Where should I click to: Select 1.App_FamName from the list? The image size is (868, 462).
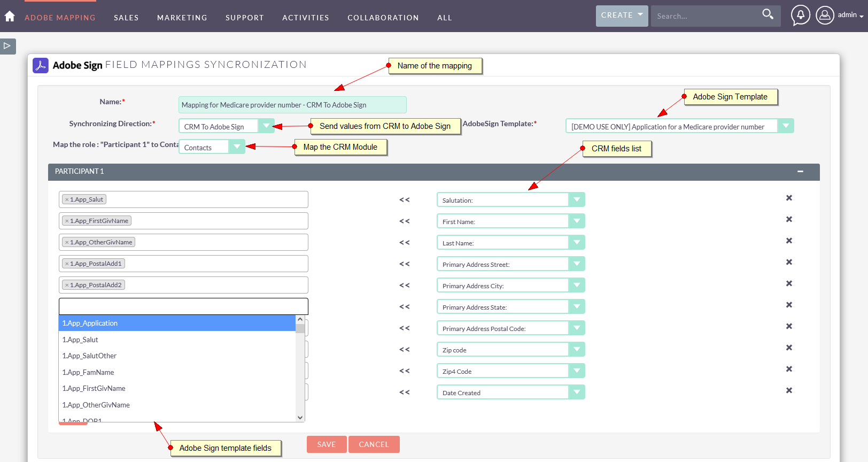(x=177, y=372)
